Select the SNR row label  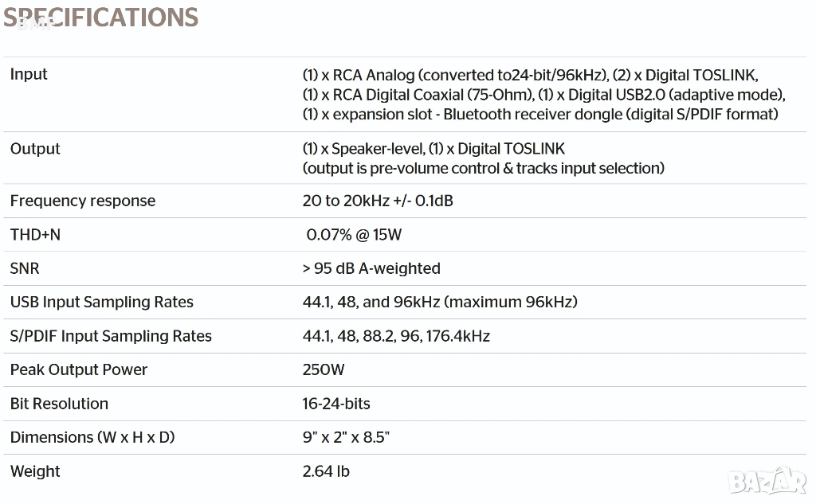click(25, 268)
